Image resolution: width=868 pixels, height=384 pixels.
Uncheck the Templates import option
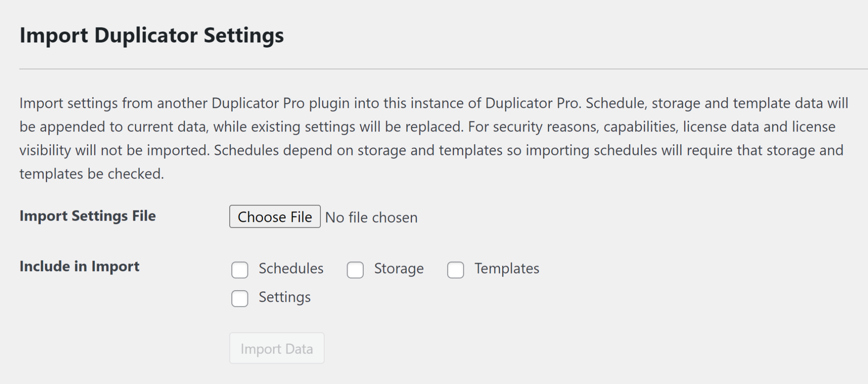coord(456,270)
